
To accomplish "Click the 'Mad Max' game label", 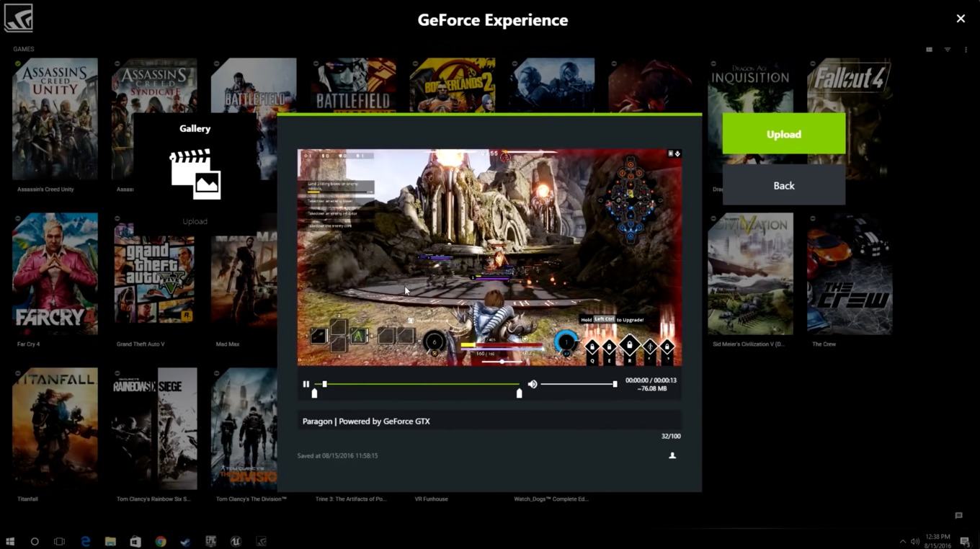I will tap(228, 344).
